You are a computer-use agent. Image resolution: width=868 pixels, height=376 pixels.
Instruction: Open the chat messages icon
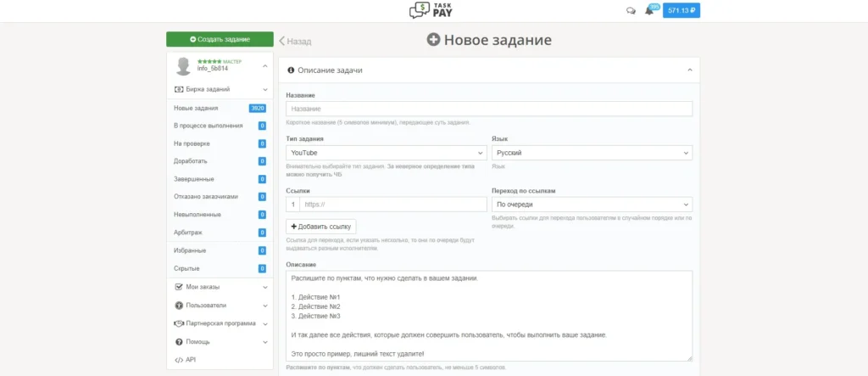pyautogui.click(x=631, y=10)
